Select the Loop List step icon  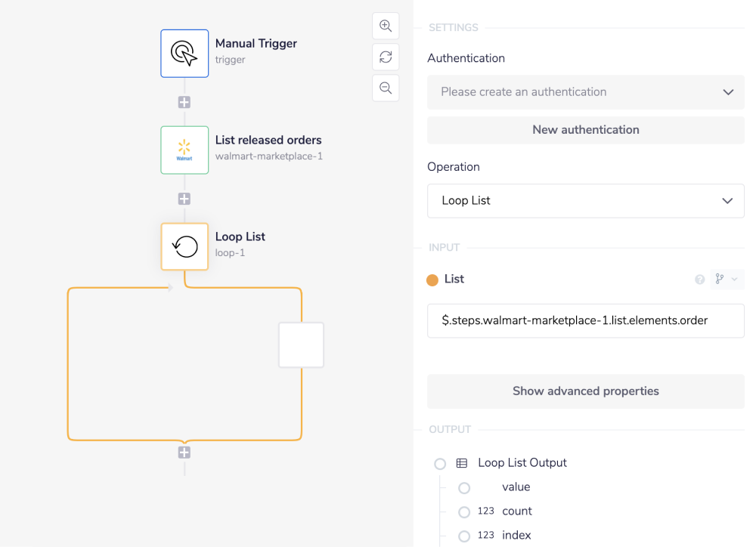[184, 246]
